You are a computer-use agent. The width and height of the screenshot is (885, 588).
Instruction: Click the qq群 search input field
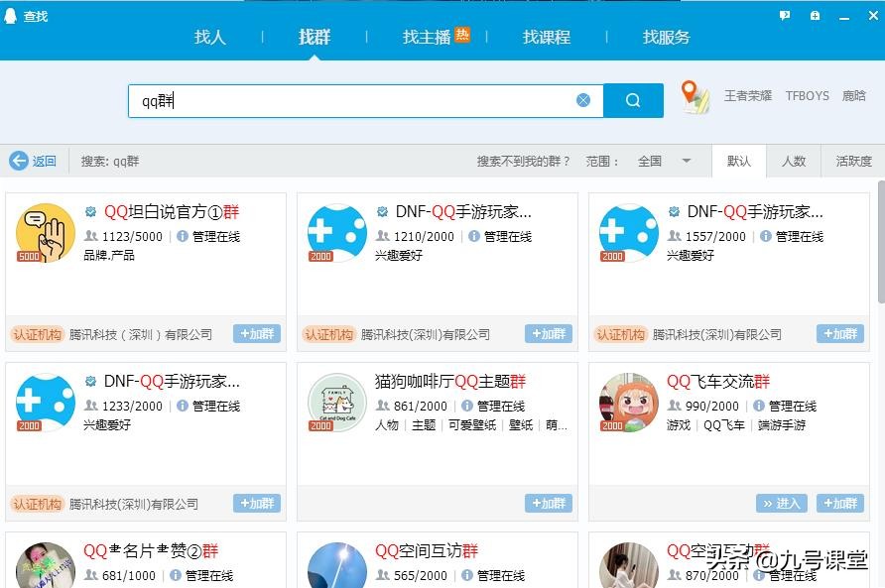347,100
